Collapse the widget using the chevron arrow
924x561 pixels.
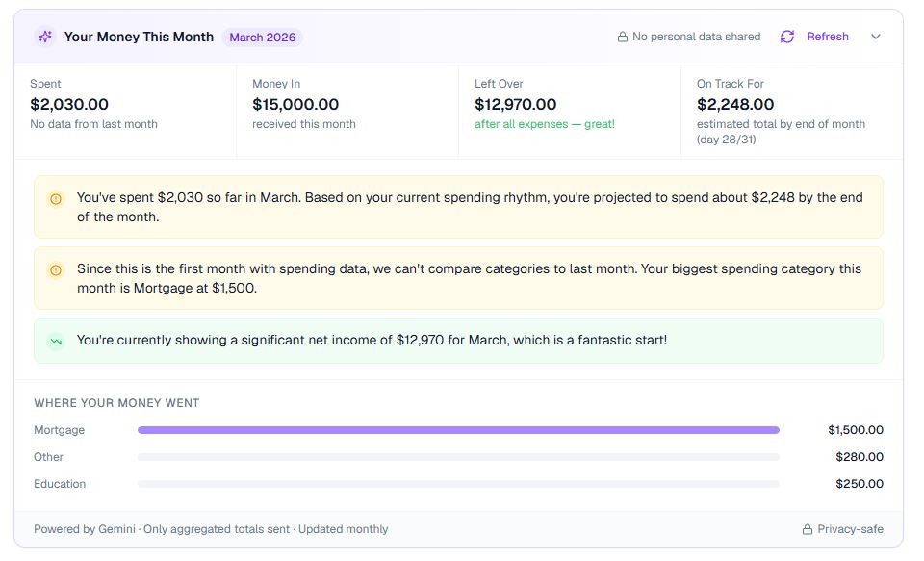click(x=875, y=36)
